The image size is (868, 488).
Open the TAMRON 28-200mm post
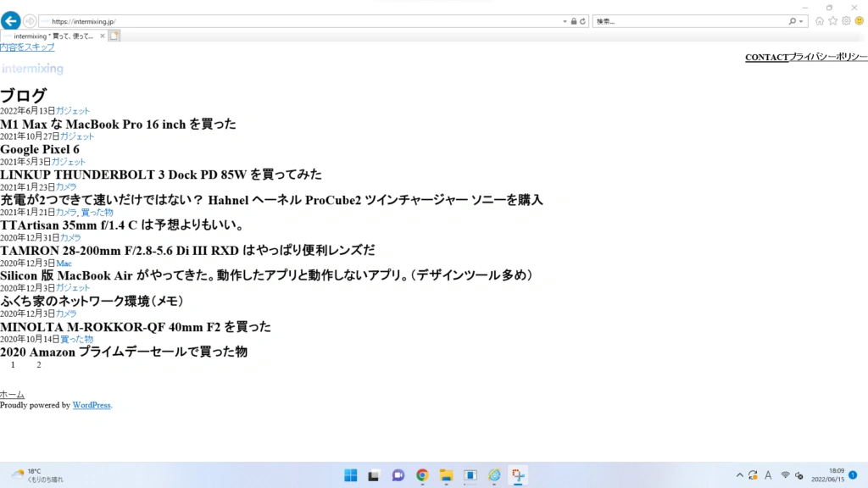pos(187,251)
